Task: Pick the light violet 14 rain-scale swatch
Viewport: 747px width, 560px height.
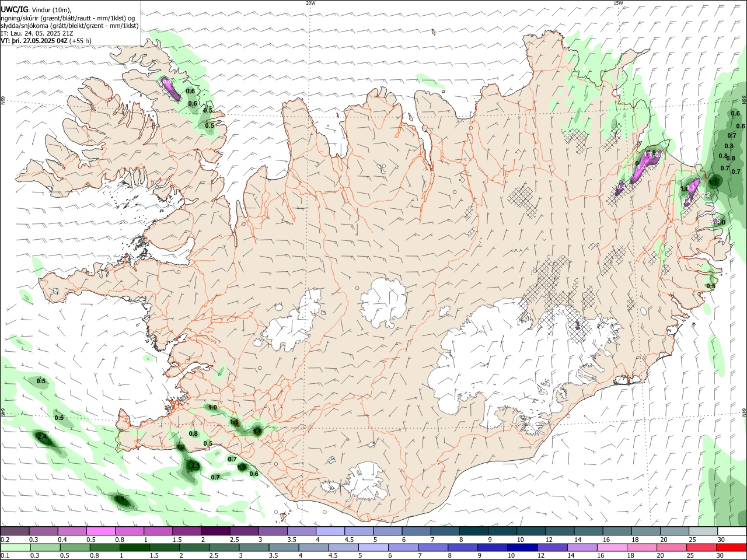Action: point(582,547)
